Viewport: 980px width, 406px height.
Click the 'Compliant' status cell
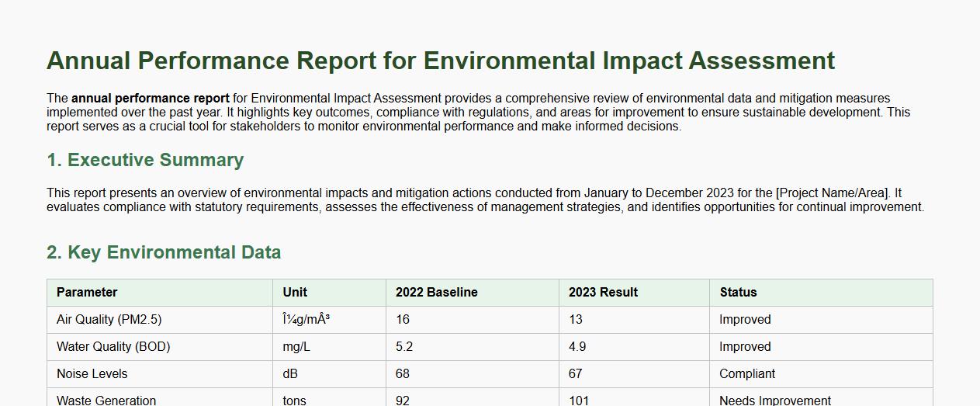point(822,374)
